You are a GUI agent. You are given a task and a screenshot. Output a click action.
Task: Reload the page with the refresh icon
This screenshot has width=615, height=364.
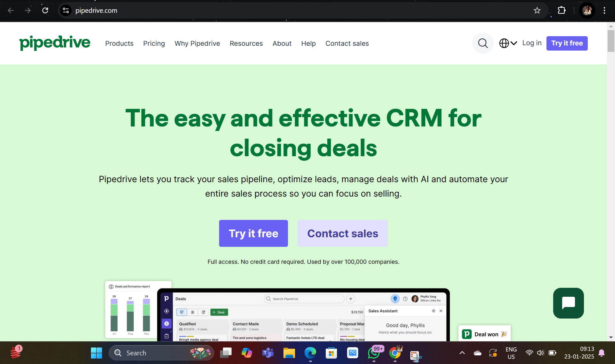[45, 11]
